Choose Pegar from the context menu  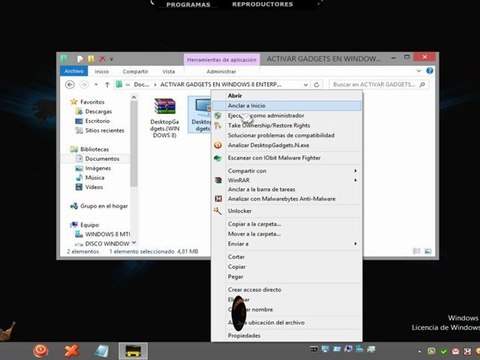pyautogui.click(x=287, y=277)
